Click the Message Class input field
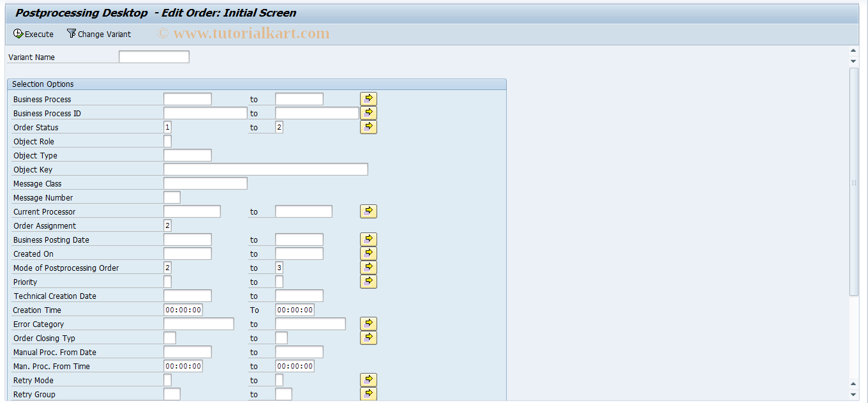The height and width of the screenshot is (403, 868). point(204,183)
